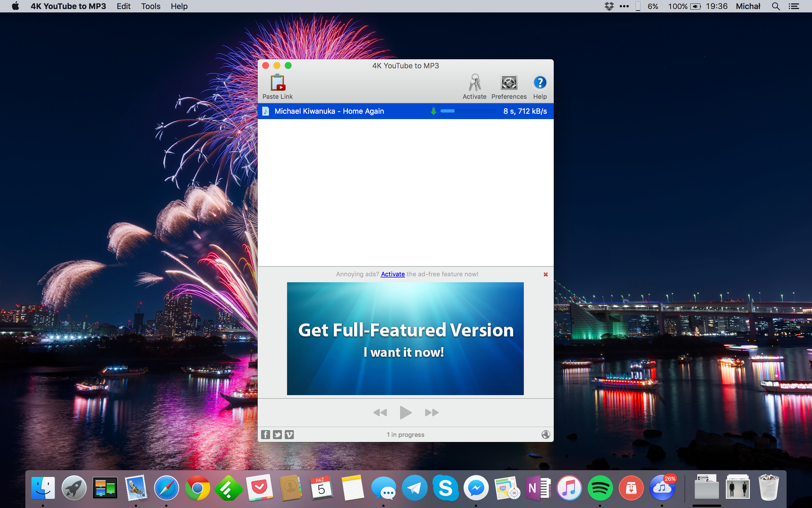Open Notes yellow notepad in Dock
812x508 pixels.
(352, 488)
